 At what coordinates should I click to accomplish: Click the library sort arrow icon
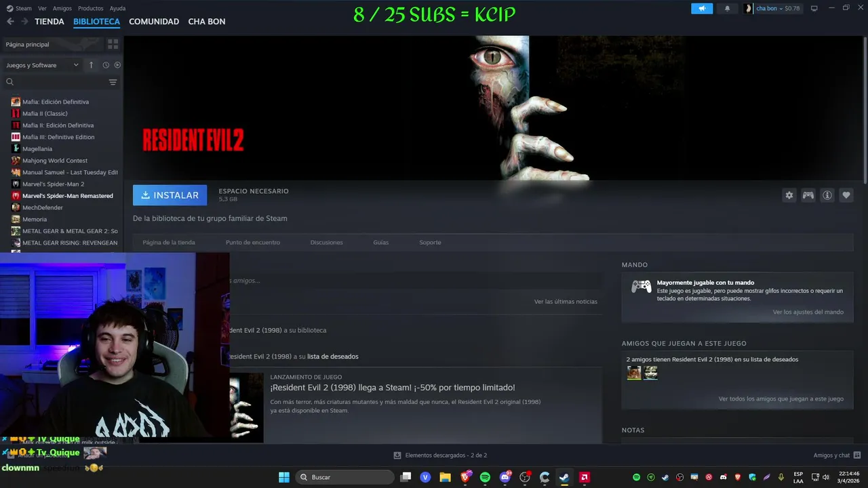pyautogui.click(x=91, y=65)
